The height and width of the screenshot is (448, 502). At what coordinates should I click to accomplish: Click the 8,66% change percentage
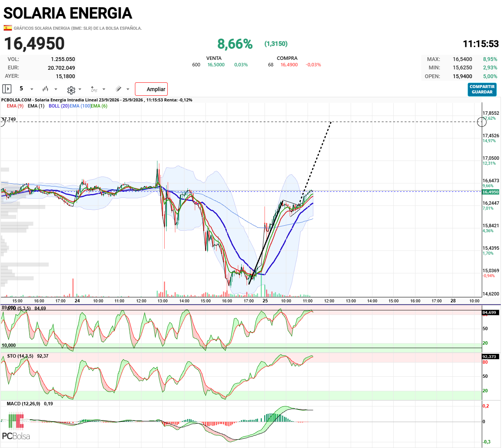[235, 44]
